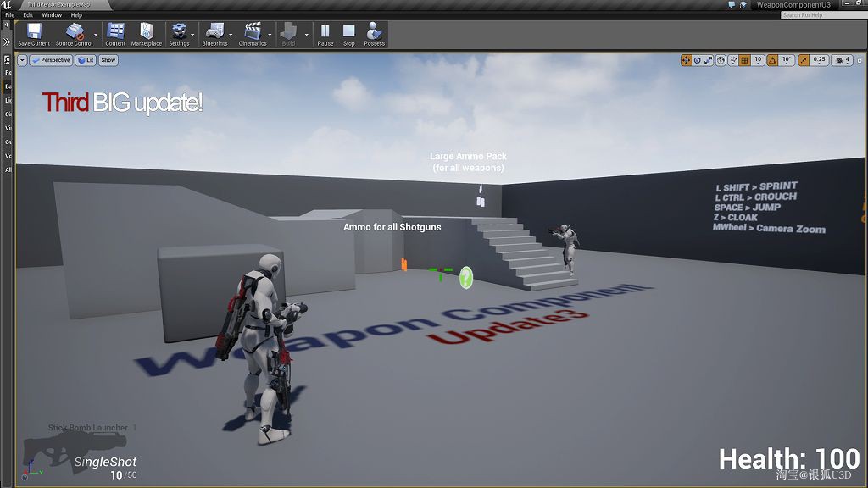Click the Settings button
868x488 pixels.
click(x=178, y=32)
